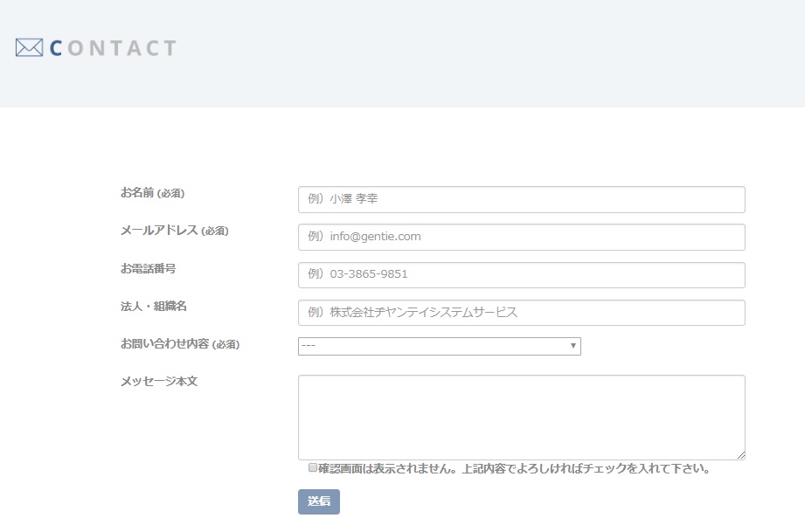Click the 送信 submit button
The height and width of the screenshot is (532, 805).
[319, 501]
